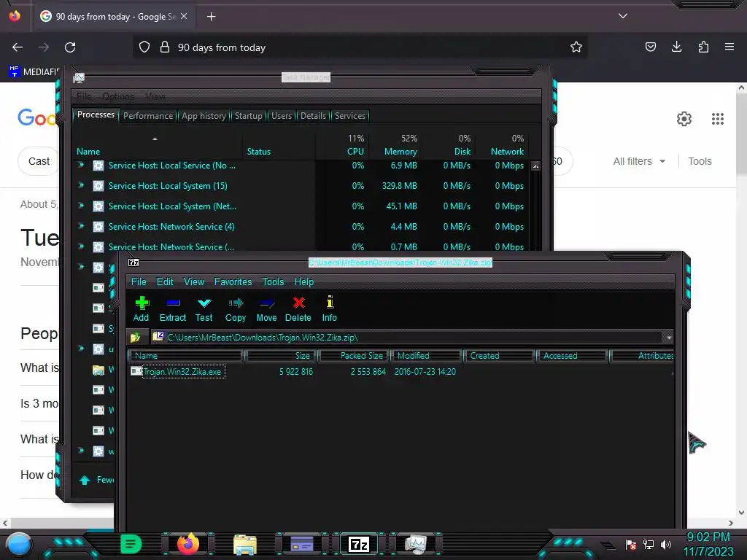Close the '90 days from today' tab
This screenshot has width=747, height=560.
point(184,16)
